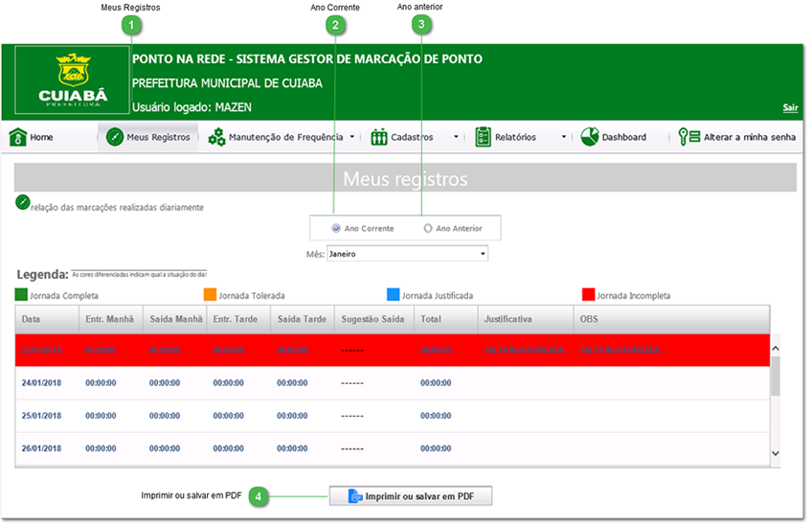812x525 pixels.
Task: Click the Usuário logado: MAZEN text
Action: 192,107
